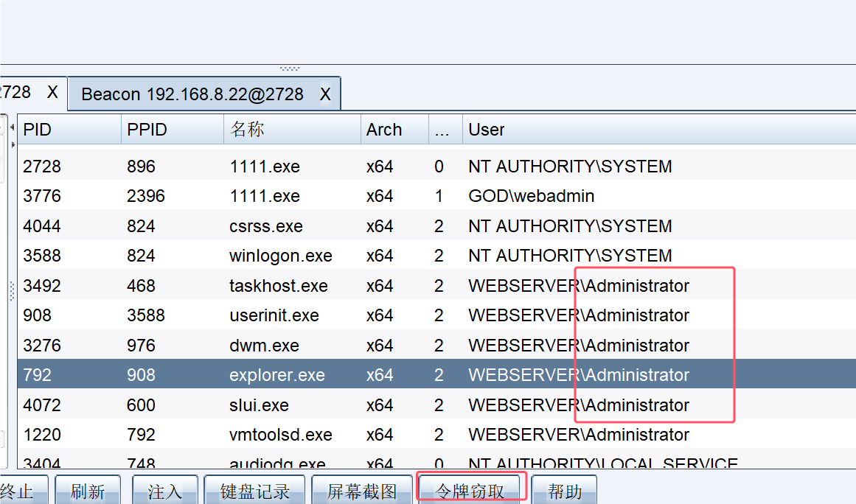Click the horizontal splitter handle above tabs
Viewport: 856px width, 504px height.
pyautogui.click(x=290, y=69)
